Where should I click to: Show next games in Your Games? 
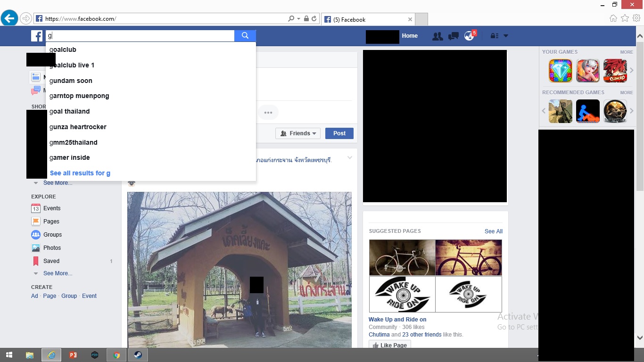pos(632,71)
